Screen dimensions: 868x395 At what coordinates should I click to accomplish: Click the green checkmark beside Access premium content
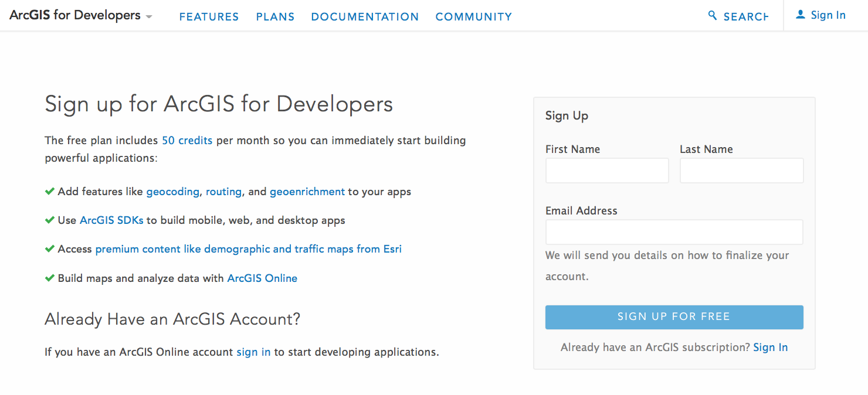(x=50, y=248)
